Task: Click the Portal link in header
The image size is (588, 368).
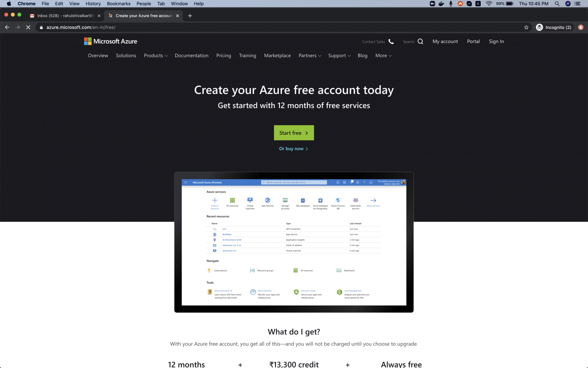Action: [x=473, y=41]
